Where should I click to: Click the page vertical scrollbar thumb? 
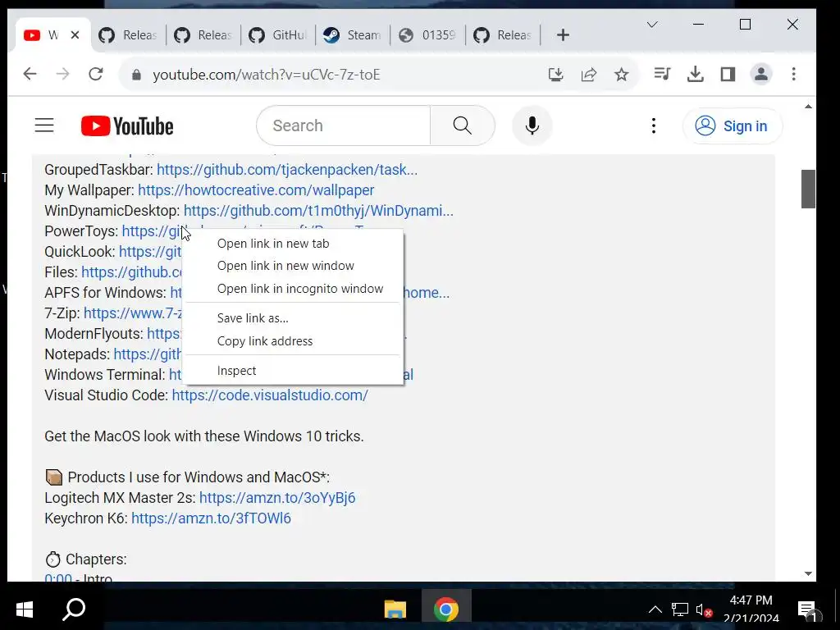tap(808, 189)
